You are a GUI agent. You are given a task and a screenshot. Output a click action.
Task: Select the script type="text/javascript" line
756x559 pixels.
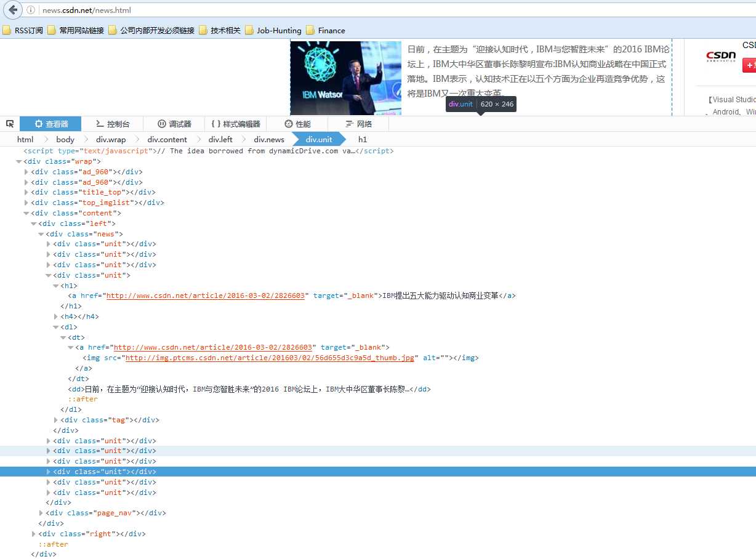pos(208,151)
